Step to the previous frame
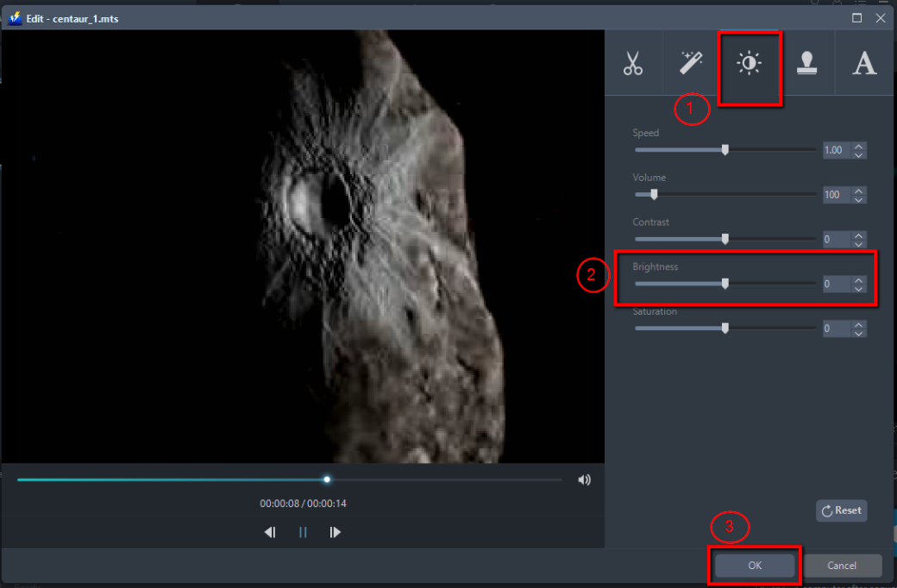This screenshot has height=588, width=897. (x=270, y=533)
